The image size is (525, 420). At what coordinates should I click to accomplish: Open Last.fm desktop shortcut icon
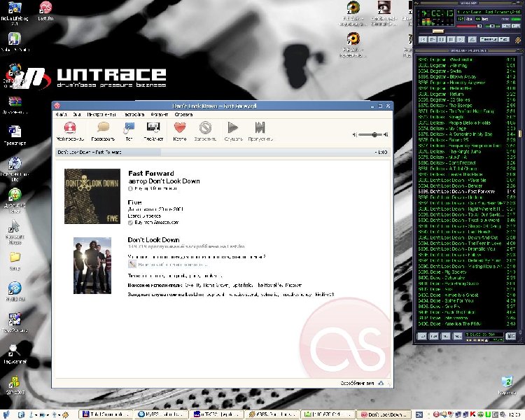coord(45,11)
